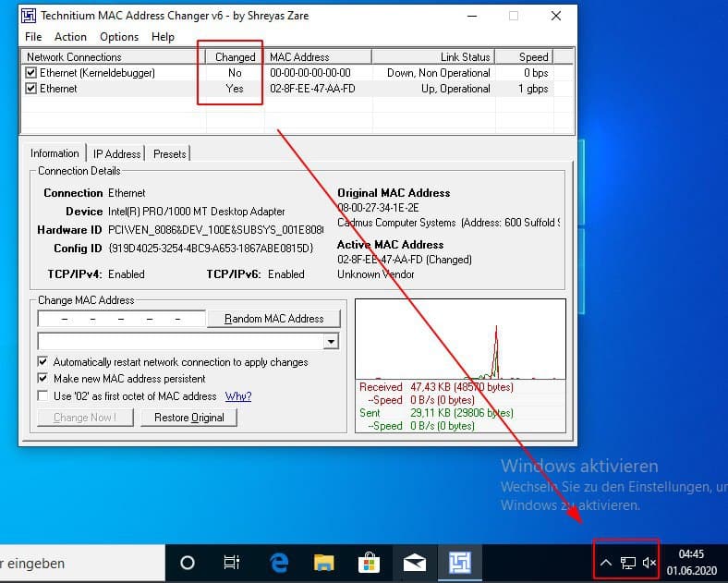The image size is (728, 583).
Task: Click the Cortana circle icon in taskbar
Action: pyautogui.click(x=188, y=563)
